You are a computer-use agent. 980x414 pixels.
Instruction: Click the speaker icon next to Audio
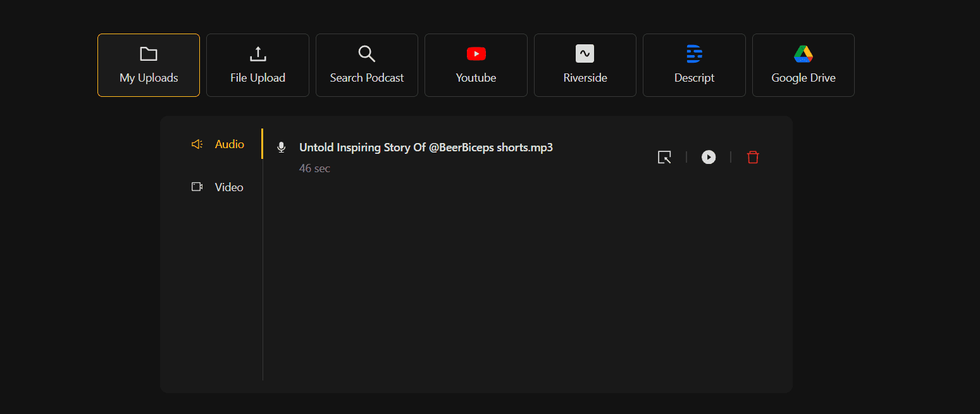[x=197, y=144]
